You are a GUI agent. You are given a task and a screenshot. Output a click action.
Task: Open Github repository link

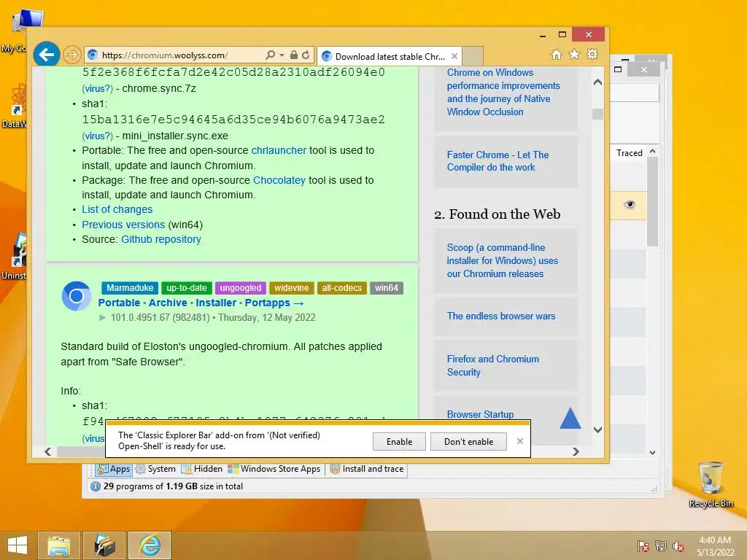click(x=161, y=239)
